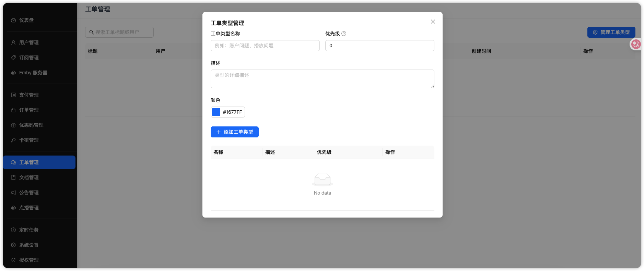Click the 管理工单类型 button
Image resolution: width=644 pixels, height=271 pixels.
pos(611,32)
